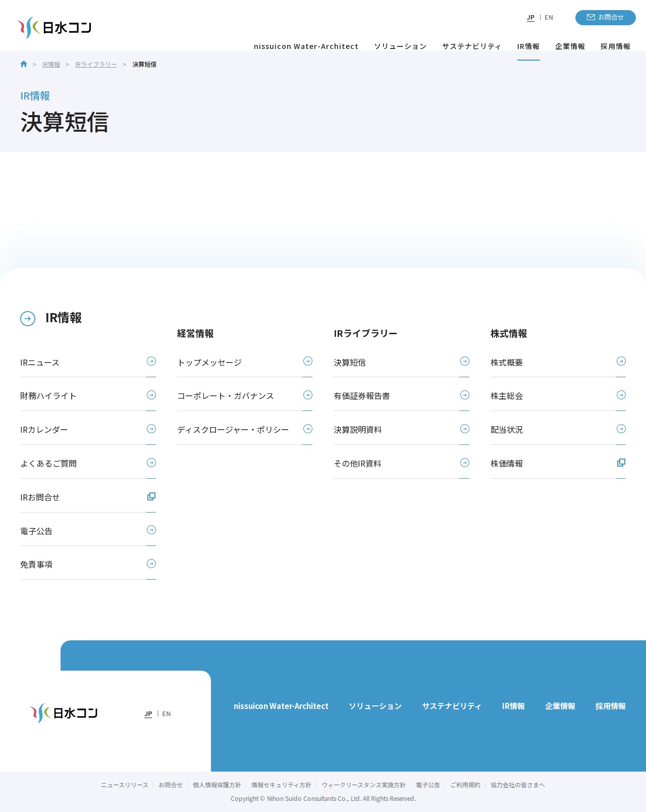Open 企業情報 in the footer navigation

[560, 706]
